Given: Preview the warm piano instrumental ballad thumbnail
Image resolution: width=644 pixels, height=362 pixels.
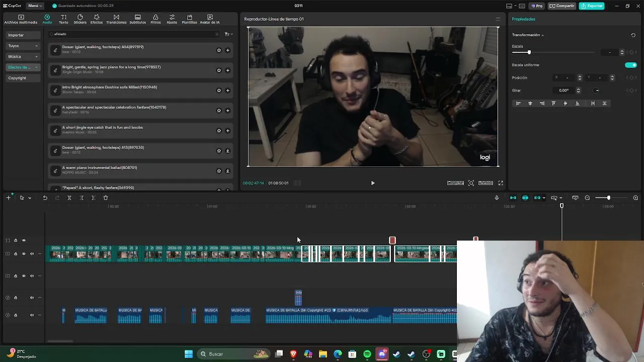Looking at the screenshot, I should (55, 171).
